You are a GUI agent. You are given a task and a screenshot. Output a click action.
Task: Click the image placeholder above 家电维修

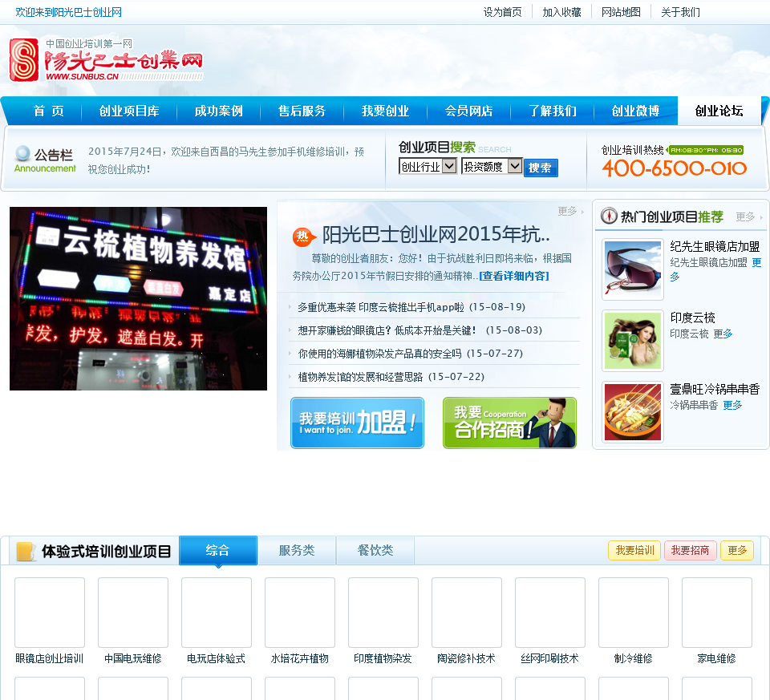tap(717, 613)
